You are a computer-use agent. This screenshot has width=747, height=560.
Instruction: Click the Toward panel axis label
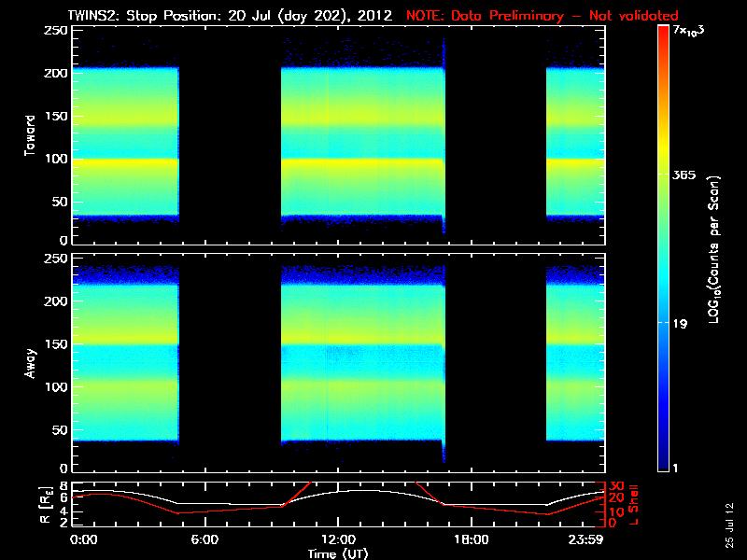[30, 135]
